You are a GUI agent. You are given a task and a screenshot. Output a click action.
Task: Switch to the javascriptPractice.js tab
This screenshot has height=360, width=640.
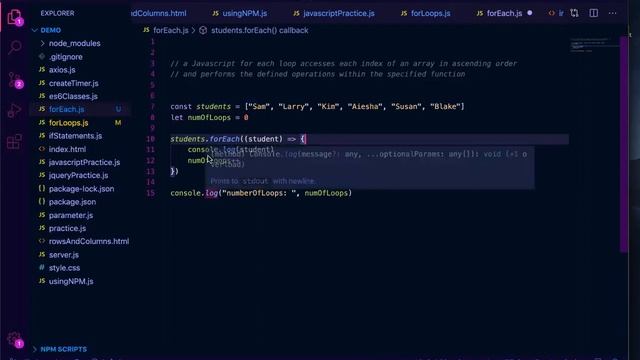[334, 13]
